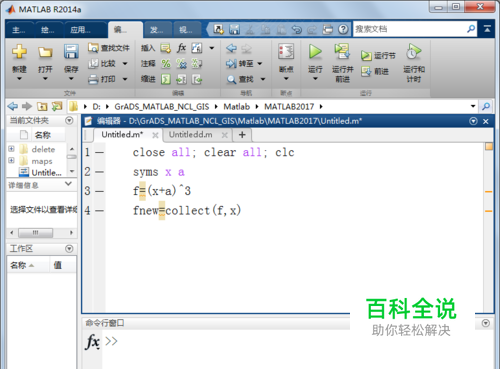
Task: Collapse the ribbon with top-right arrow
Action: (x=487, y=29)
